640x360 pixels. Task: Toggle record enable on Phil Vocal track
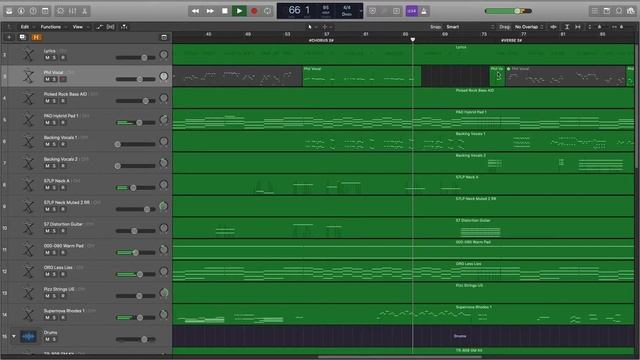pos(63,79)
